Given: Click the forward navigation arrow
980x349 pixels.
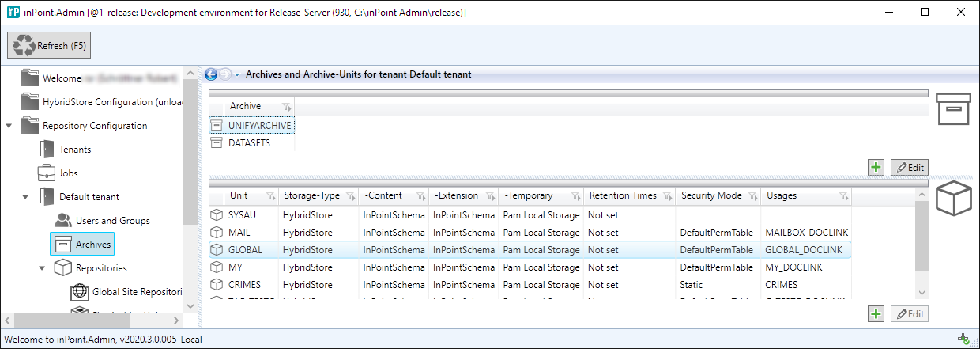Looking at the screenshot, I should coord(225,74).
